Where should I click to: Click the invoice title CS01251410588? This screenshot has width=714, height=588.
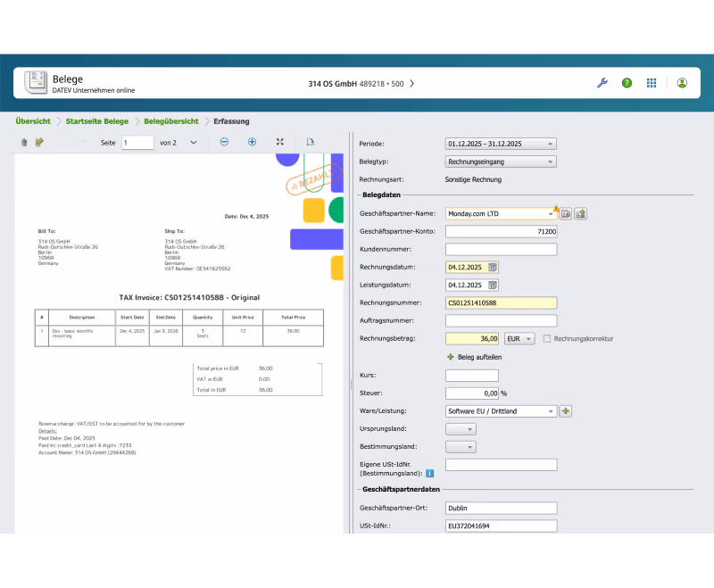[189, 298]
